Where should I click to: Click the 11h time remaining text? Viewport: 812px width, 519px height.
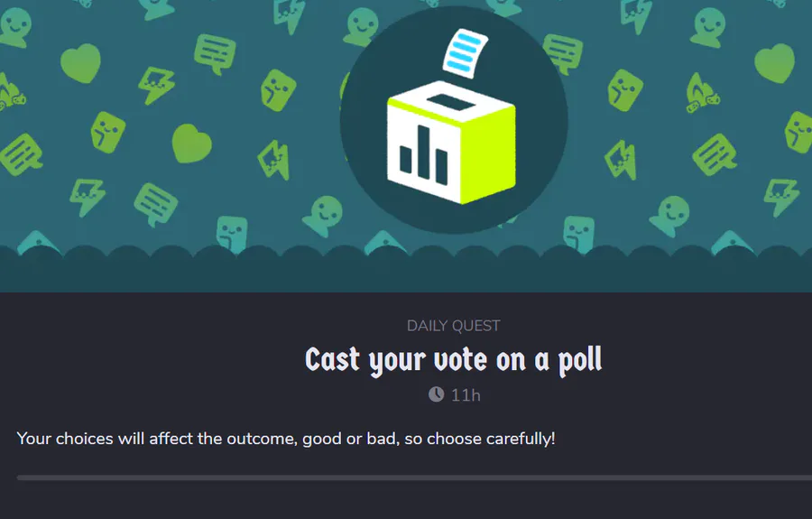pos(465,394)
